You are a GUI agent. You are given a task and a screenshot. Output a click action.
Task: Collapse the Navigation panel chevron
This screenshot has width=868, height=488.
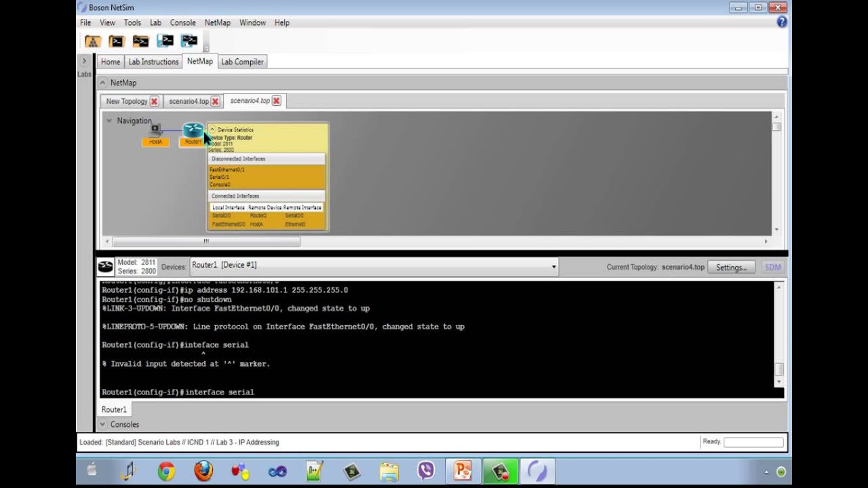click(x=108, y=121)
